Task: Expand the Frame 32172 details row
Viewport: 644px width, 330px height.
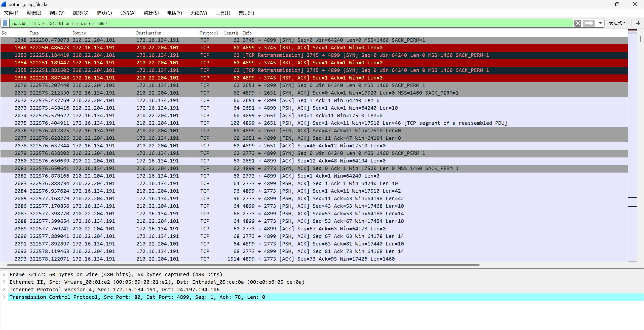Action: (4, 274)
